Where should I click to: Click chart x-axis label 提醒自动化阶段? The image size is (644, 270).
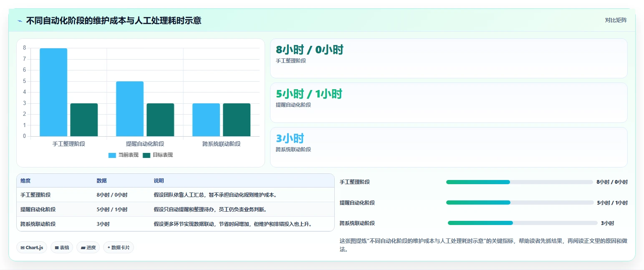click(145, 144)
